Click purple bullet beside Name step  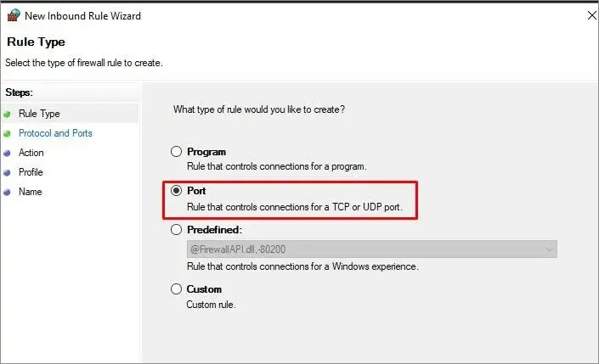(x=7, y=192)
